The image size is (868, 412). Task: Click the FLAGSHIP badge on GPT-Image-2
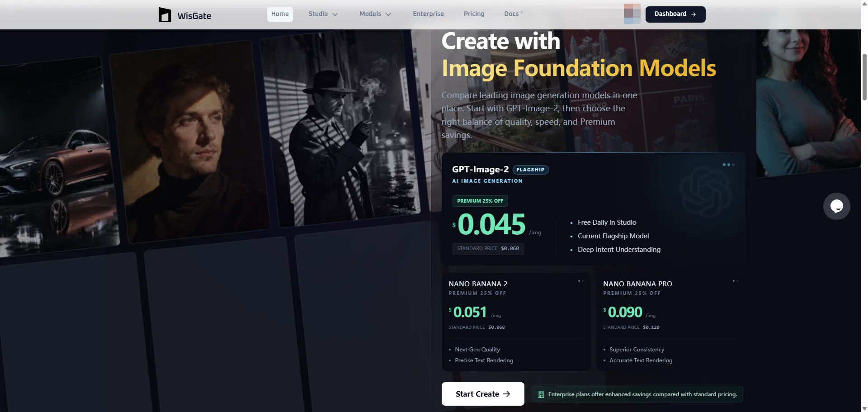click(530, 170)
